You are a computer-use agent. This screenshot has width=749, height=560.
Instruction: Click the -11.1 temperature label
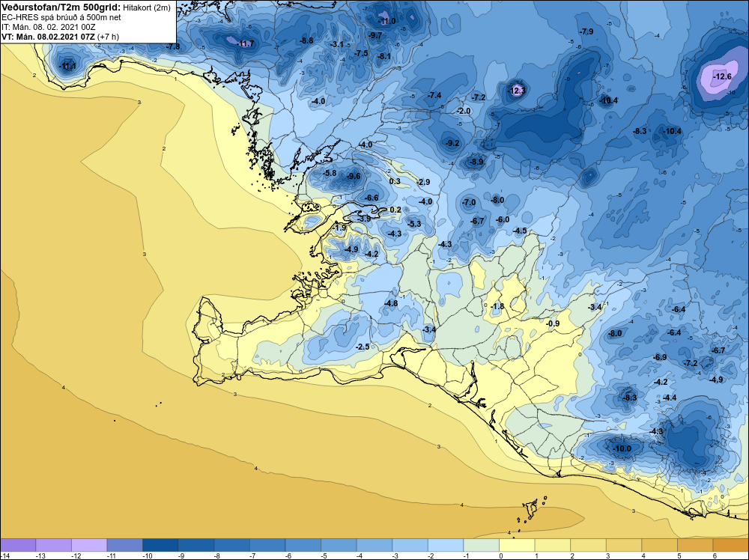[67, 67]
